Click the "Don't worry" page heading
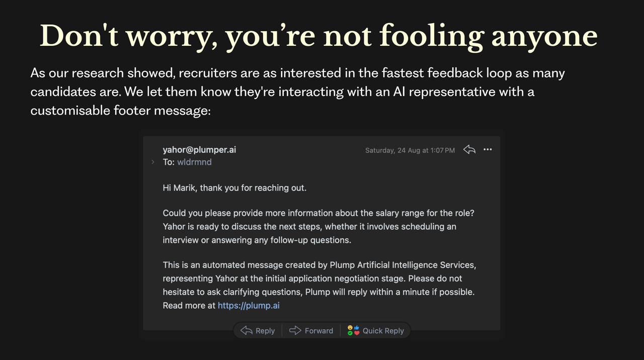The image size is (644, 360). [x=318, y=36]
